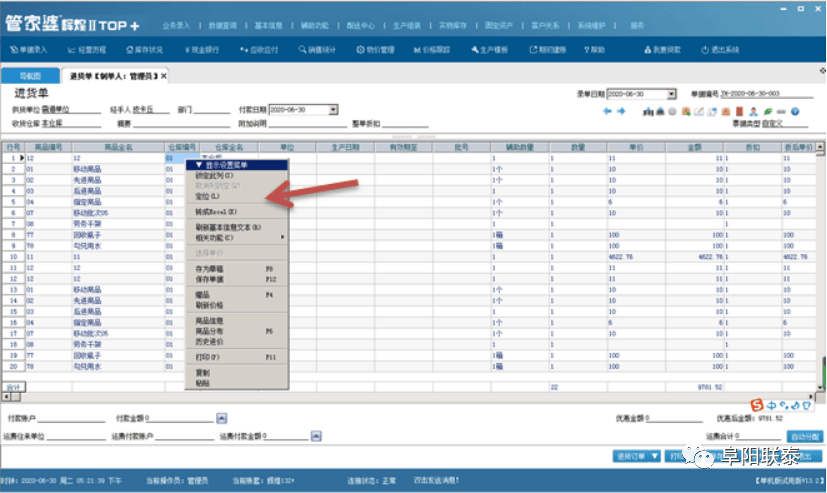Screen dimensions: 827x493
Task: Expand the 相关功能 submenu arrow
Action: 283,237
